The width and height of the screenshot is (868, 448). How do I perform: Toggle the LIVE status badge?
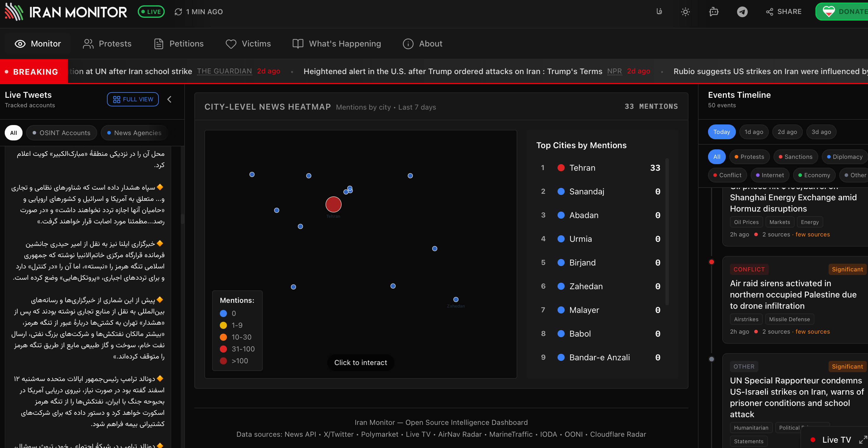pyautogui.click(x=151, y=12)
